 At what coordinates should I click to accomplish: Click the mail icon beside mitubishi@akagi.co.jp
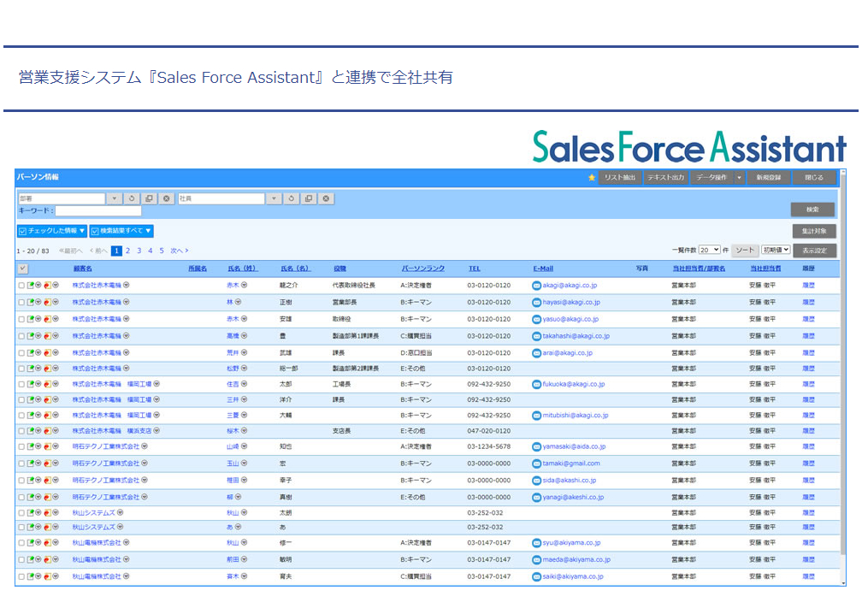536,416
